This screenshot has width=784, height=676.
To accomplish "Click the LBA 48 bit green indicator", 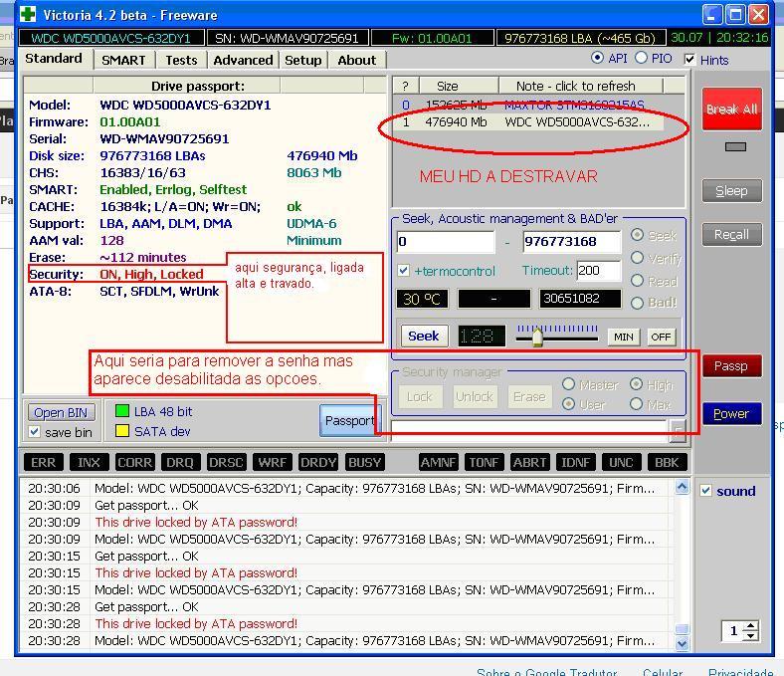I will coord(122,411).
